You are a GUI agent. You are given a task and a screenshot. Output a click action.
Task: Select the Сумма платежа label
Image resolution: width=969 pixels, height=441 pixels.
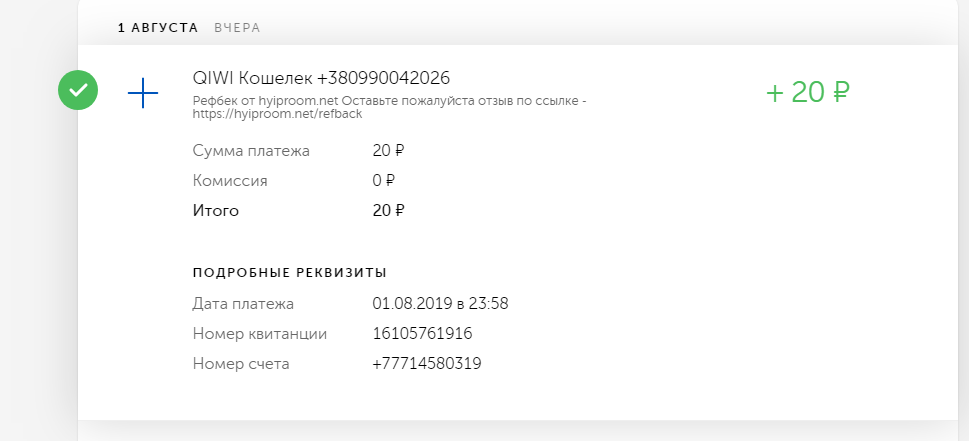[251, 151]
